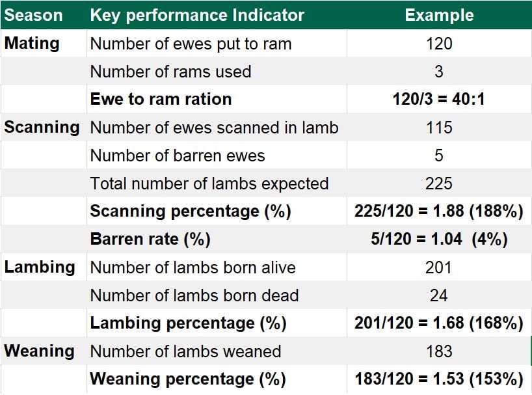Select the Mating season cell
This screenshot has width=532, height=395.
(32, 44)
